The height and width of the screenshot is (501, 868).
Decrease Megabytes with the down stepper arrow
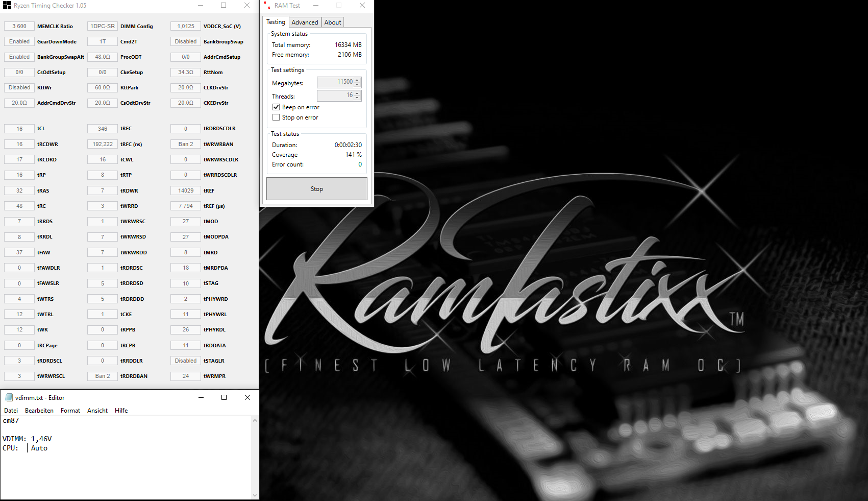pos(357,85)
